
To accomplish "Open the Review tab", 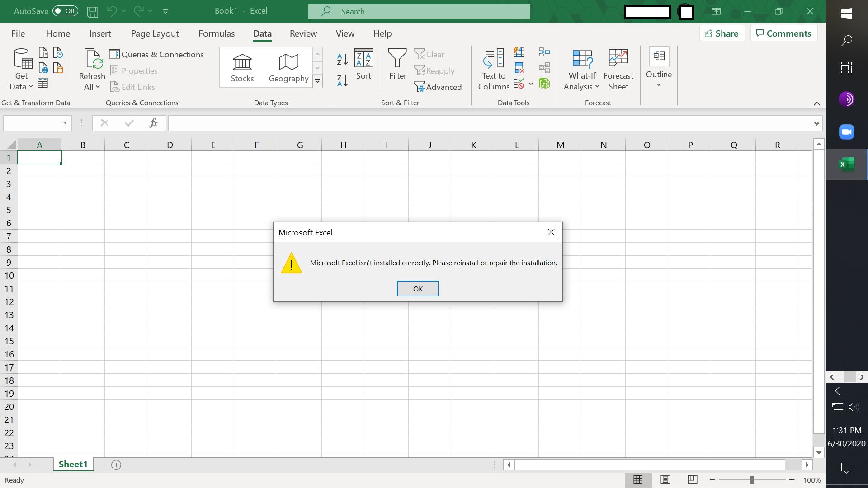I will pos(303,33).
